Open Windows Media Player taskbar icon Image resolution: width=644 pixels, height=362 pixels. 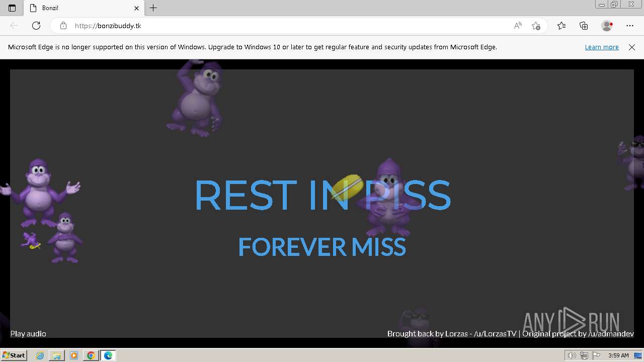[74, 355]
